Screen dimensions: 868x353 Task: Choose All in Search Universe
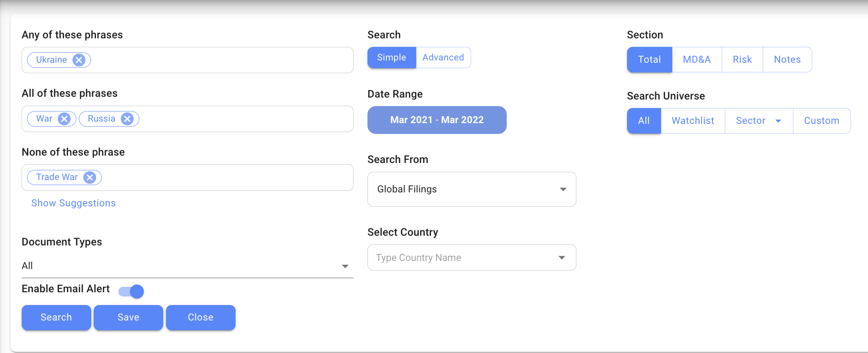point(644,121)
